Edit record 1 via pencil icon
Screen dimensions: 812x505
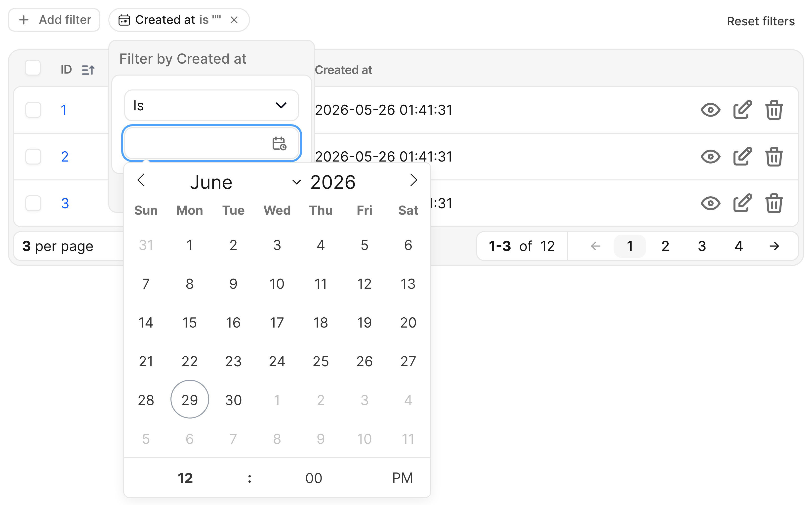click(742, 110)
